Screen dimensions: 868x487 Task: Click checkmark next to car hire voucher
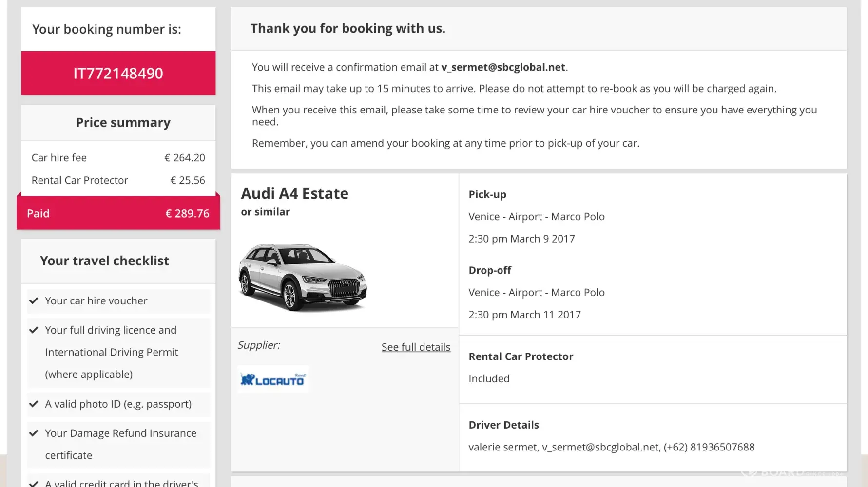tap(34, 301)
